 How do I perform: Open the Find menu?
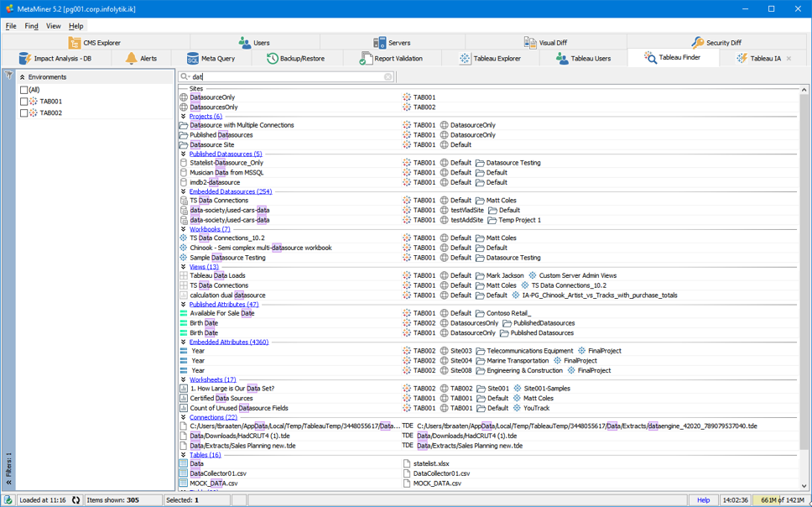(31, 26)
